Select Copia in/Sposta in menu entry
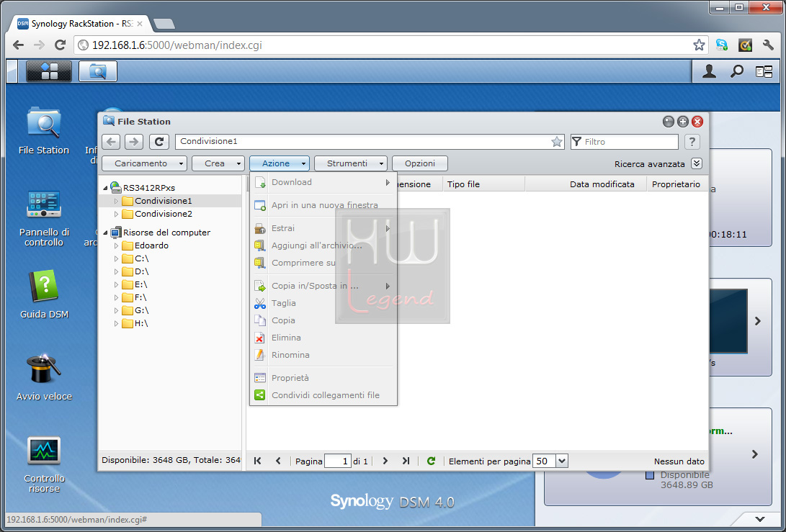Viewport: 786px width, 532px height. (323, 286)
